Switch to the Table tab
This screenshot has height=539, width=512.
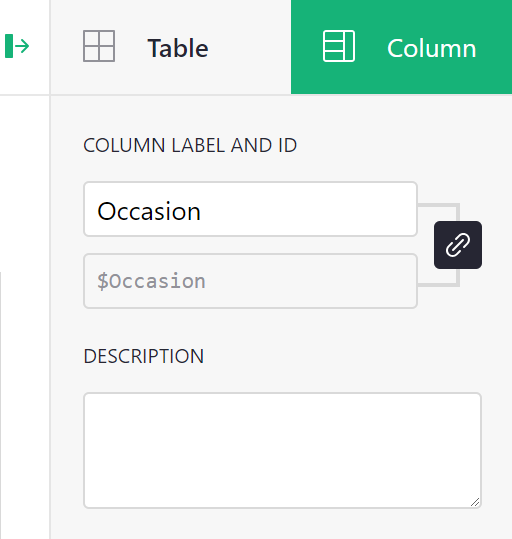pos(171,47)
